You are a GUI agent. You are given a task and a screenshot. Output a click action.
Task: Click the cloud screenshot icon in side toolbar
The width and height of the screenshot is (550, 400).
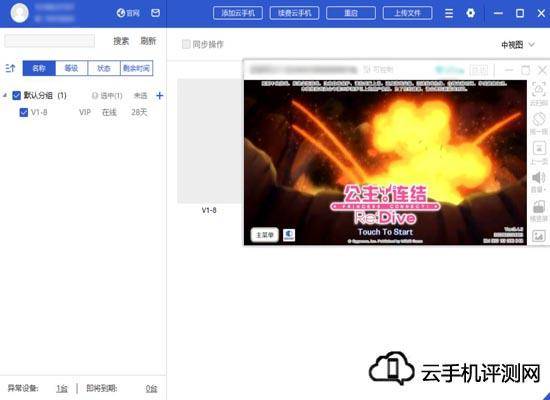click(x=539, y=90)
